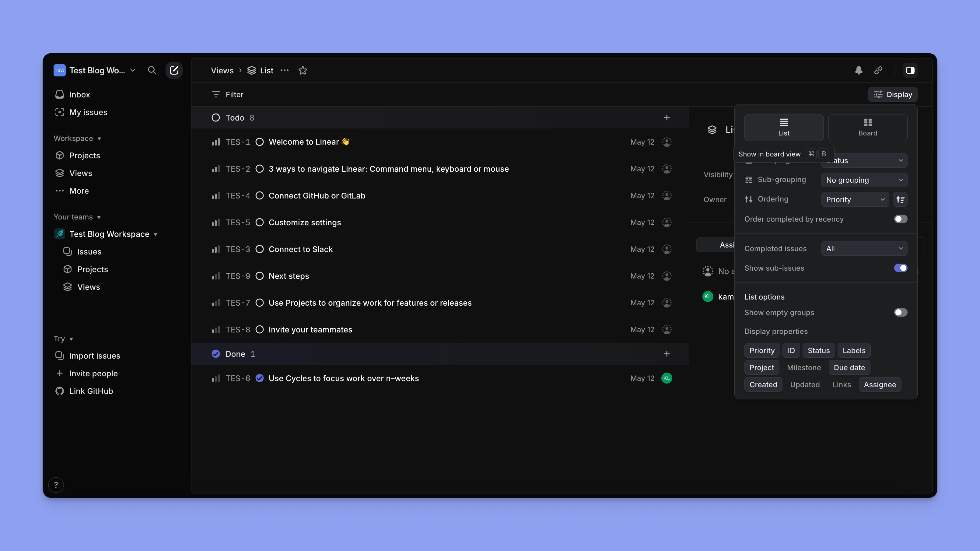The height and width of the screenshot is (551, 980).
Task: Open the Inbox from the sidebar
Action: coord(79,94)
